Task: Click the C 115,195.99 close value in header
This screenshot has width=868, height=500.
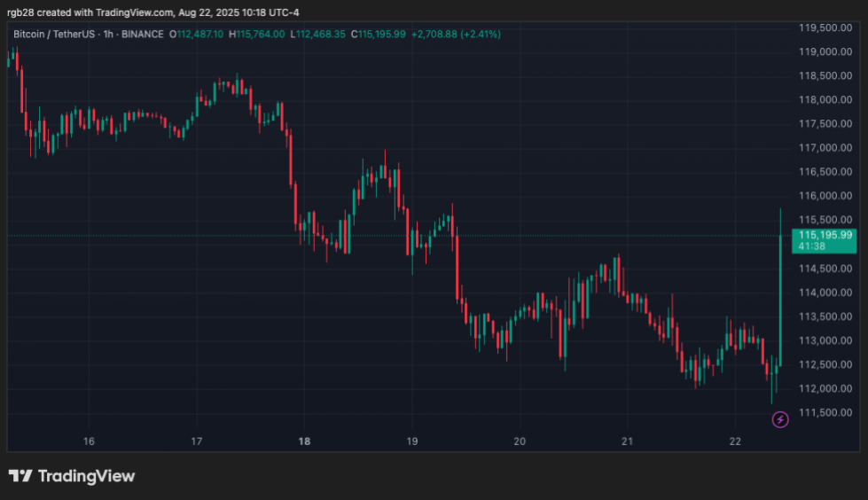Action: (x=379, y=34)
